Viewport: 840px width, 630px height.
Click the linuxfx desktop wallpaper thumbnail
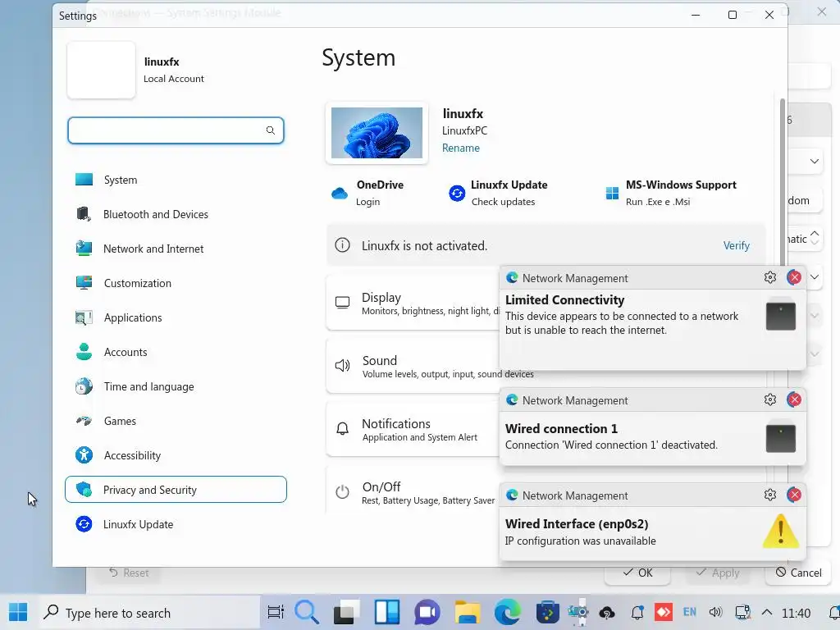(x=377, y=133)
